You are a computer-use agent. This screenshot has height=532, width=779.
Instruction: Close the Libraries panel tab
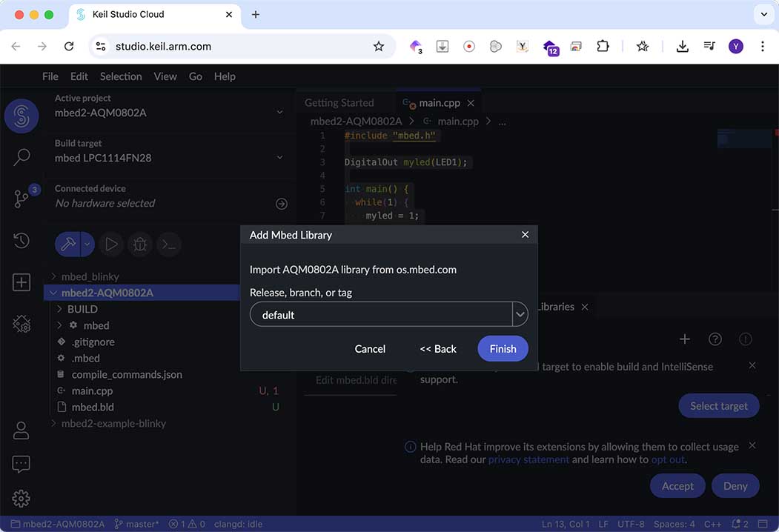[x=585, y=307]
